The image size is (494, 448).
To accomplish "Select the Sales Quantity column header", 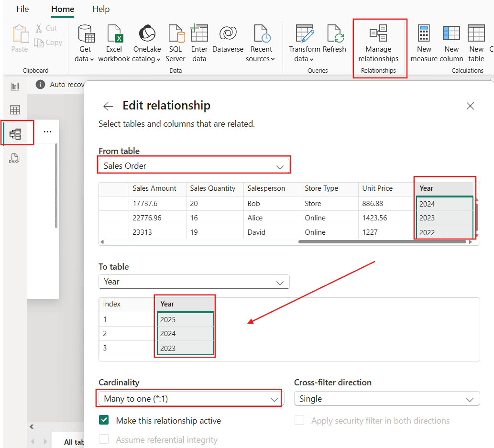I will click(215, 188).
